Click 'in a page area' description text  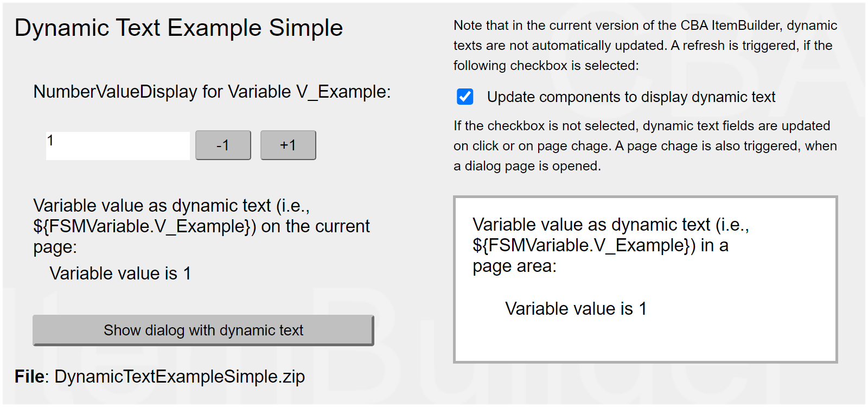point(714,246)
